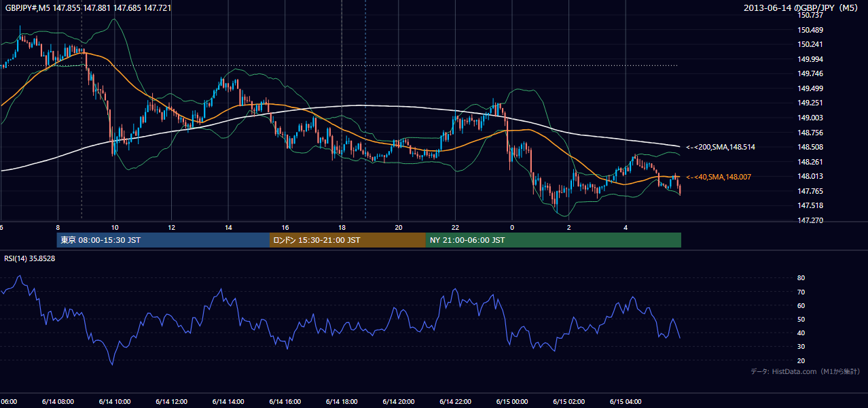Click the 6/14 16:00 date axis label

(x=285, y=401)
